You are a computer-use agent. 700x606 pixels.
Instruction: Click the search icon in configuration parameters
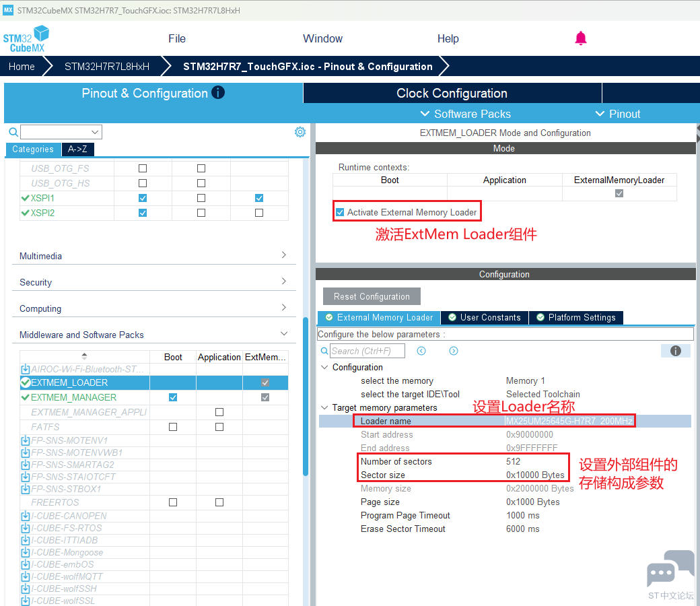pos(324,351)
